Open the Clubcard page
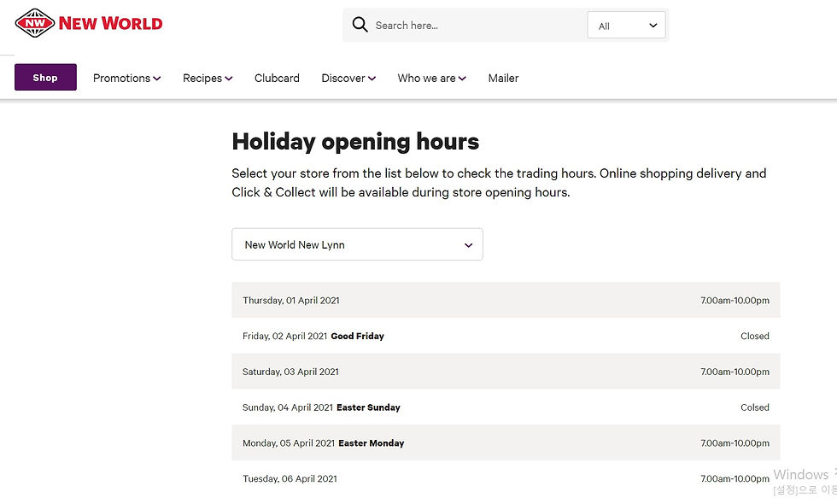Image resolution: width=837 pixels, height=504 pixels. coord(277,78)
